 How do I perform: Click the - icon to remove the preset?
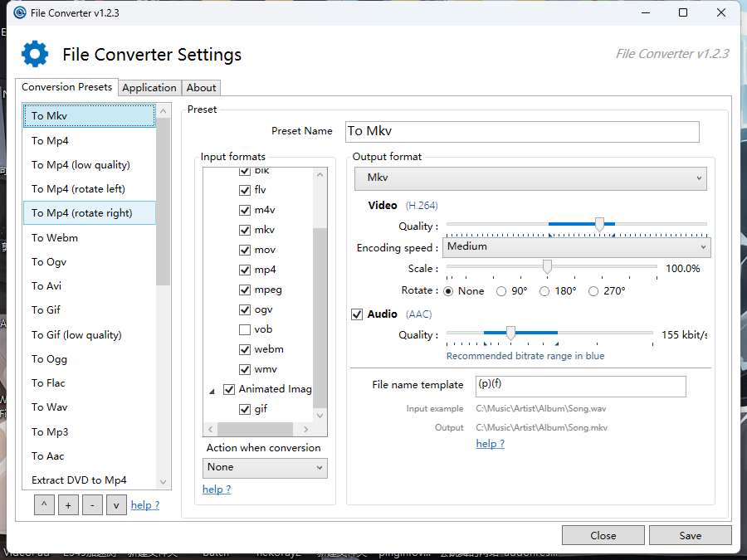92,504
